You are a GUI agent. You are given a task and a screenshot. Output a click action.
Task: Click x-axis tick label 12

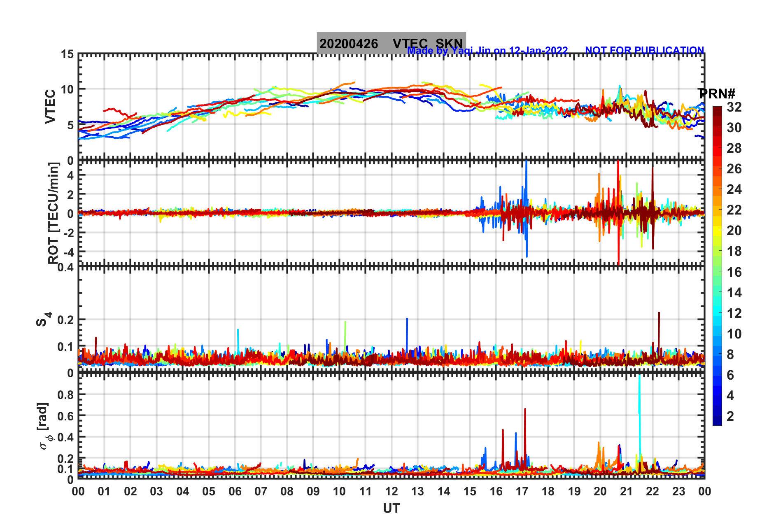pos(391,491)
